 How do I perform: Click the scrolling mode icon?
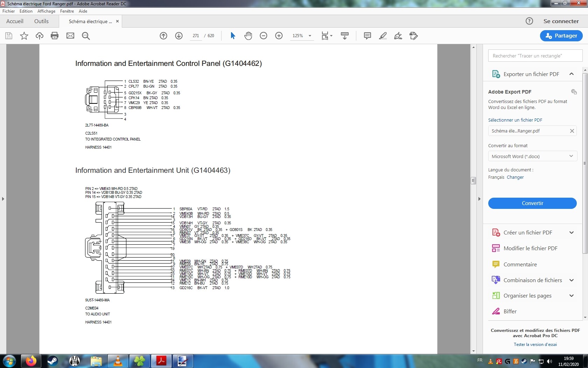pos(345,36)
